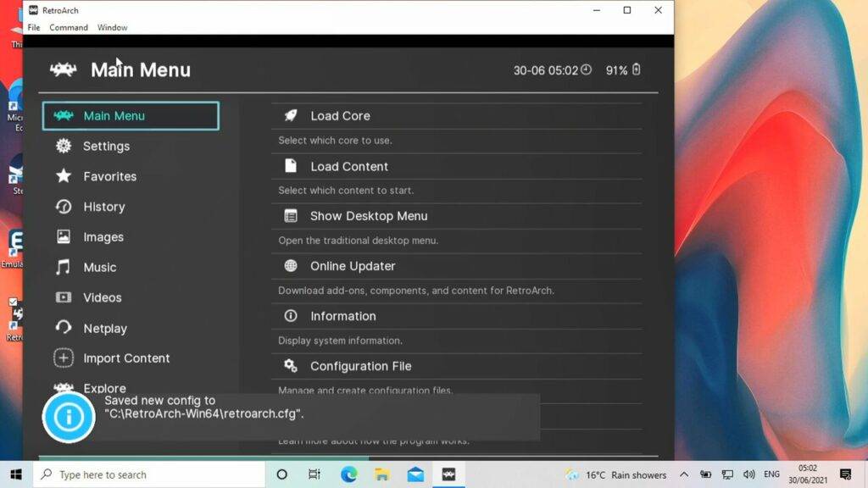The image size is (868, 488).
Task: Open the Command menu
Action: click(x=69, y=27)
